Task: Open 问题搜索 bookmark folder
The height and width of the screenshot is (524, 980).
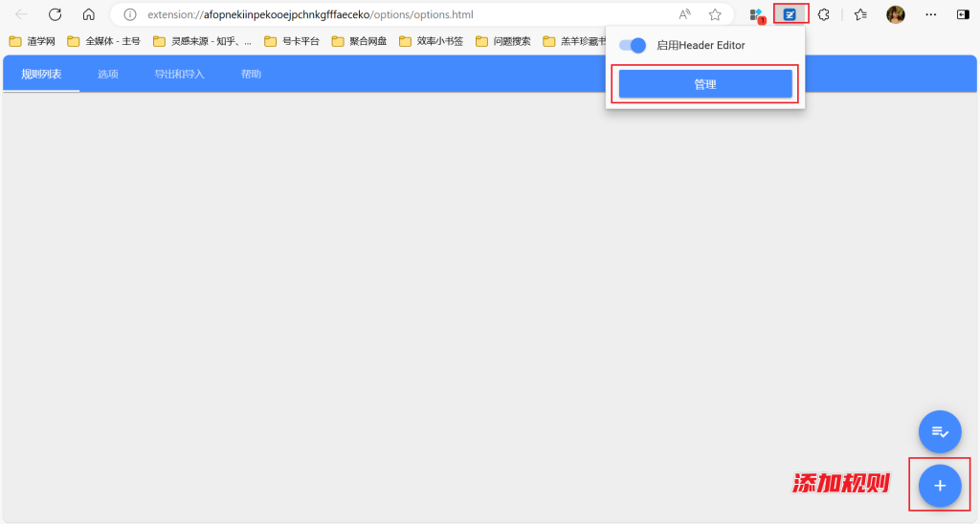Action: 503,41
